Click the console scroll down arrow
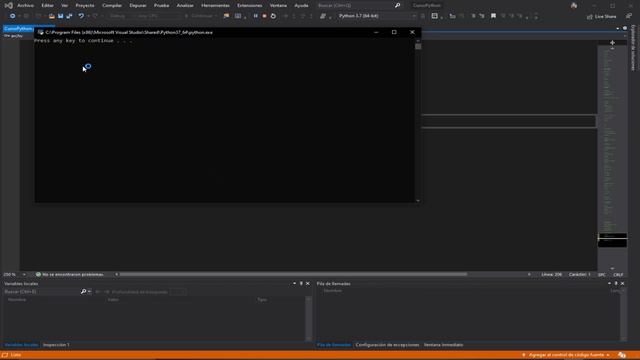 tap(418, 200)
